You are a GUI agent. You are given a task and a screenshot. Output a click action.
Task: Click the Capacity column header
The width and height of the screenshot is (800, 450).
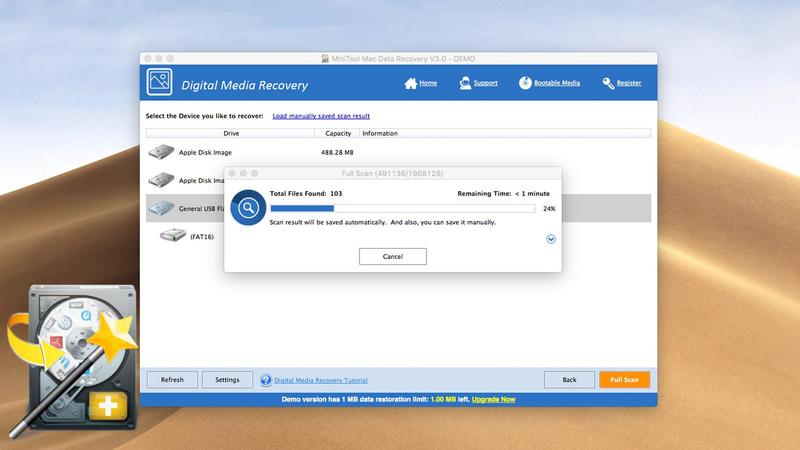coord(338,133)
